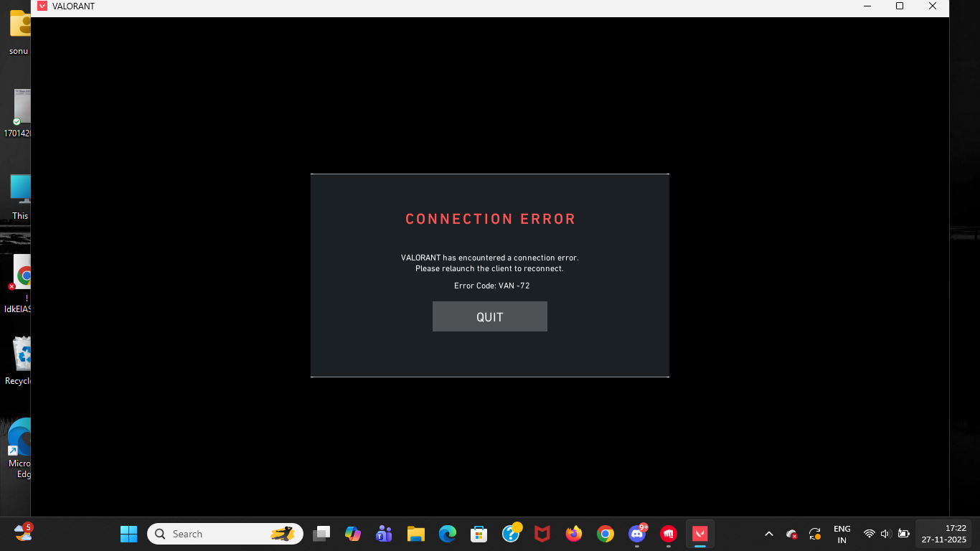This screenshot has height=551, width=980.
Task: Open the Windows Start menu
Action: coord(128,534)
